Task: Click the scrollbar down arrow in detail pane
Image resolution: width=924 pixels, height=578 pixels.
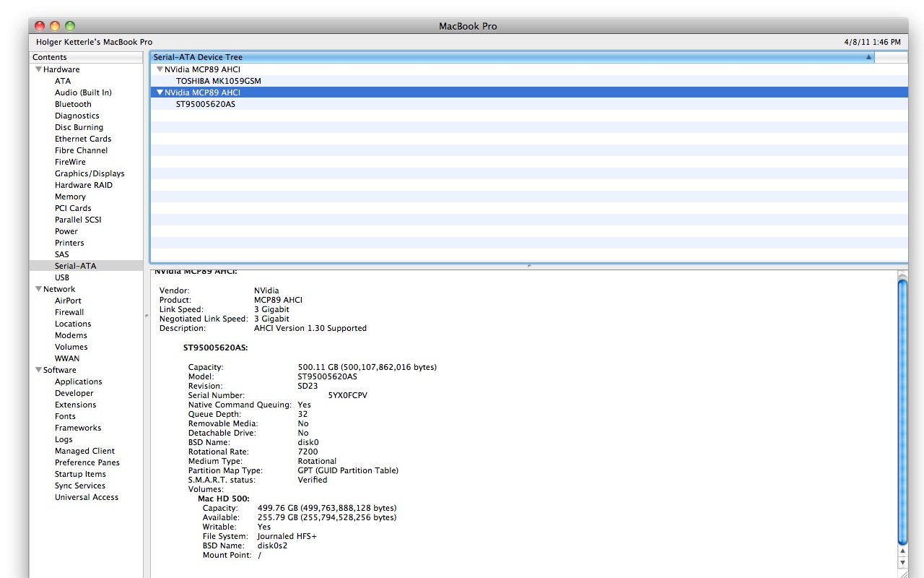Action: (902, 562)
